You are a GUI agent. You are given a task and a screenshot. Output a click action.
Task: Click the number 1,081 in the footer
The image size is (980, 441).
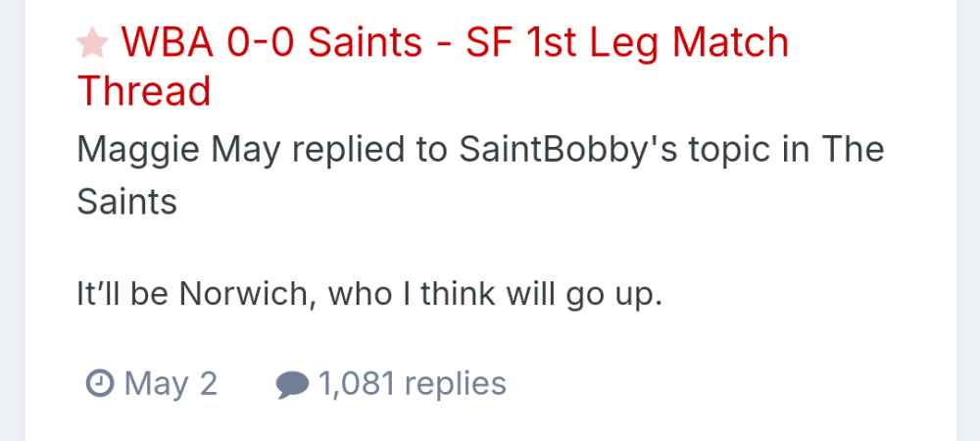point(357,383)
